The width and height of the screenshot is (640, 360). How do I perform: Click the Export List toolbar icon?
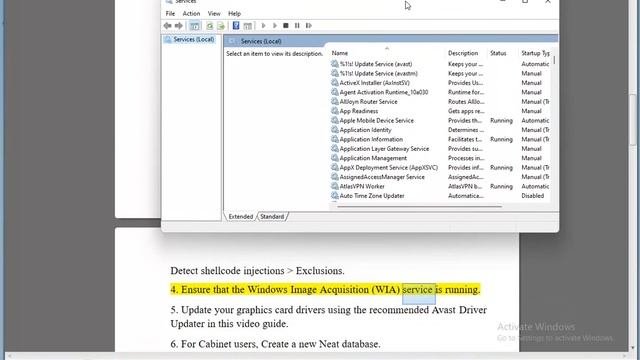pyautogui.click(x=221, y=26)
